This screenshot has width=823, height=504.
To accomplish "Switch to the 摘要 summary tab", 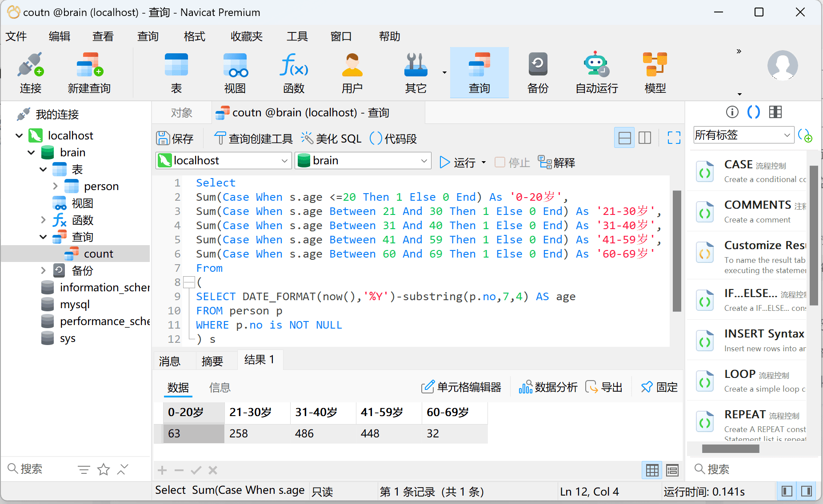I will click(x=212, y=361).
